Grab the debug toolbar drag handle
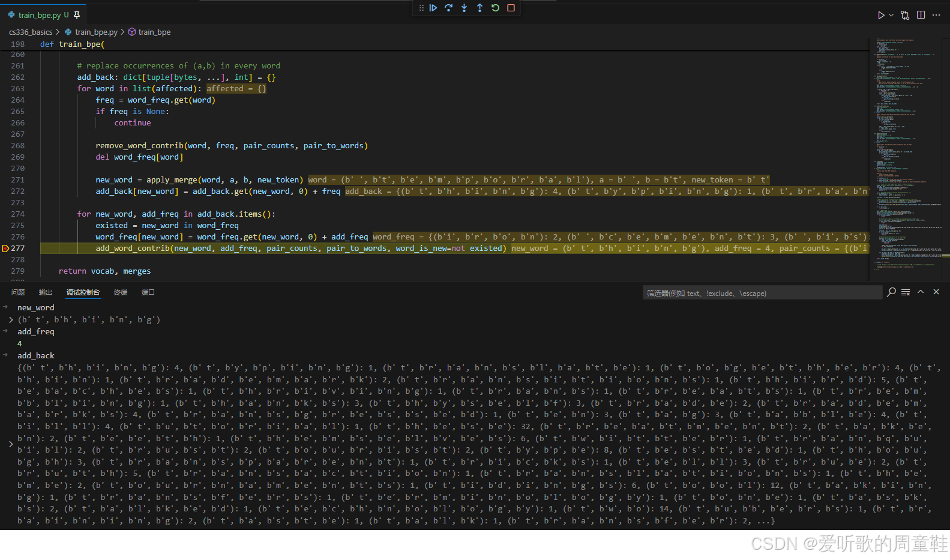Image resolution: width=950 pixels, height=560 pixels. (x=421, y=8)
